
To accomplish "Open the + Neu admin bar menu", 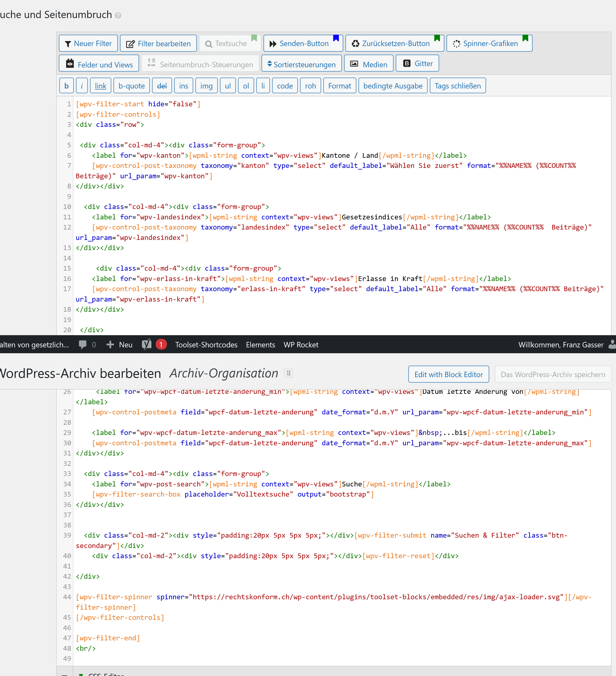I will point(119,345).
